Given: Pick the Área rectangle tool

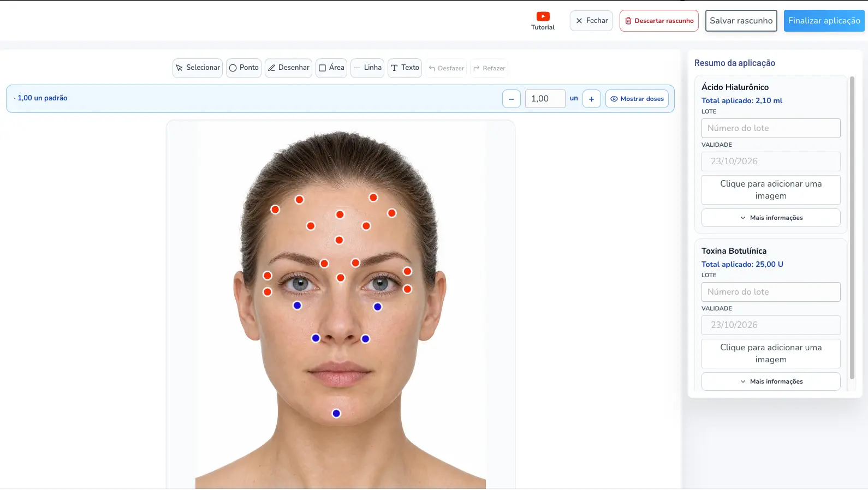Looking at the screenshot, I should tap(331, 68).
